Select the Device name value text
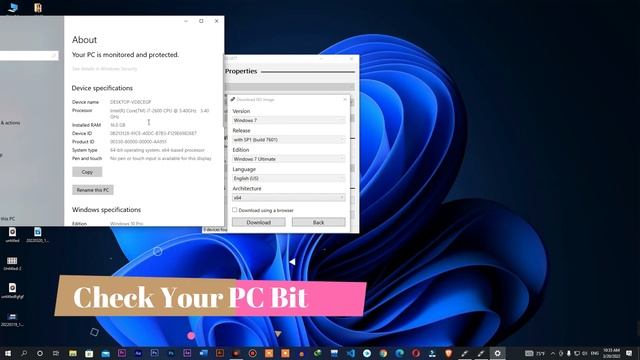 [131, 102]
